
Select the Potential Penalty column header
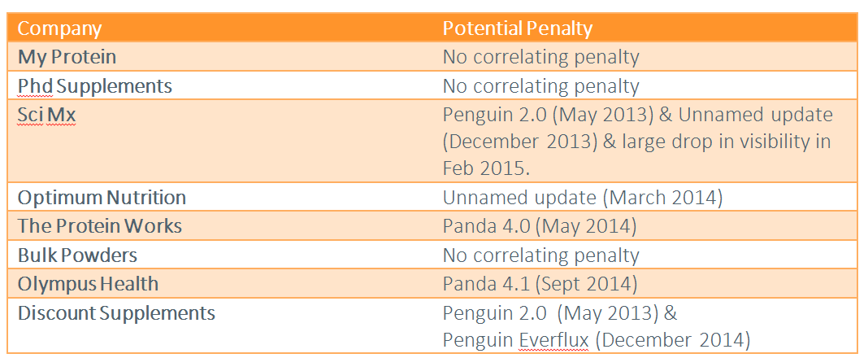(x=647, y=28)
